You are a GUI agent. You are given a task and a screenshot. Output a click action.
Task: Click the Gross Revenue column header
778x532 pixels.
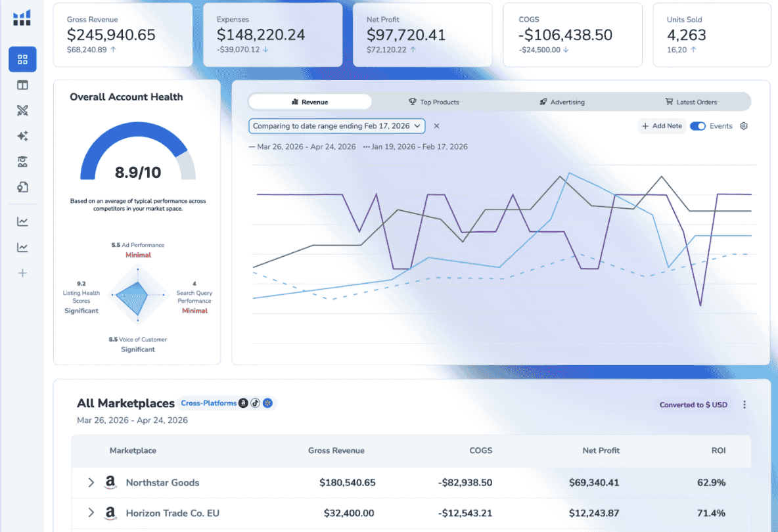point(336,450)
